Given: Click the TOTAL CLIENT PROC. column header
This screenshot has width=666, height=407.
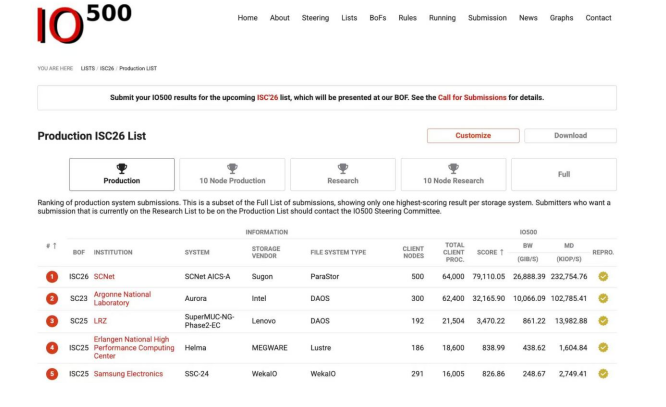Looking at the screenshot, I should pyautogui.click(x=454, y=252).
